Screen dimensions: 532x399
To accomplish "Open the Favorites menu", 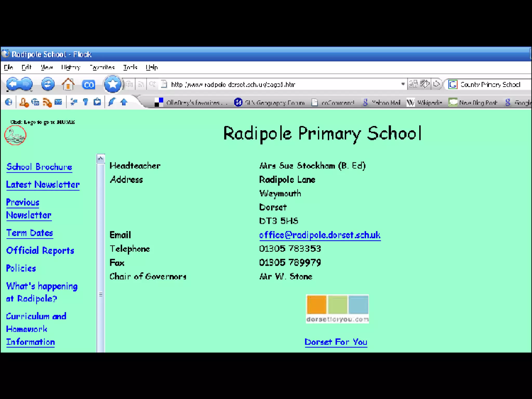I will pyautogui.click(x=102, y=68).
